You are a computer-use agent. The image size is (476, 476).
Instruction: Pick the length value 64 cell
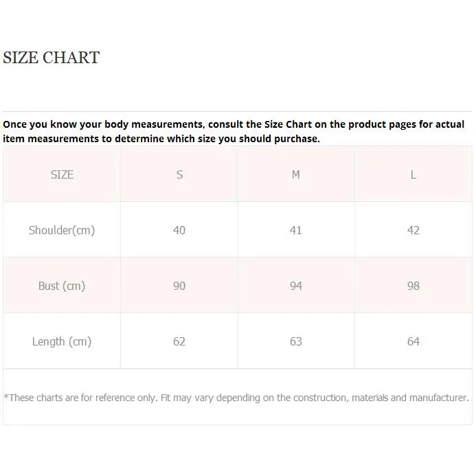pyautogui.click(x=413, y=341)
